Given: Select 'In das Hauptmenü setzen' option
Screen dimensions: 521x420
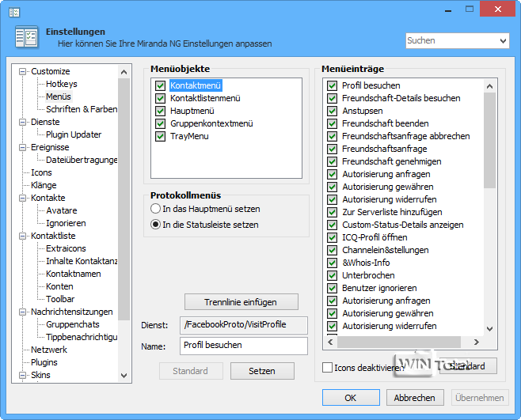Looking at the screenshot, I should coord(155,209).
